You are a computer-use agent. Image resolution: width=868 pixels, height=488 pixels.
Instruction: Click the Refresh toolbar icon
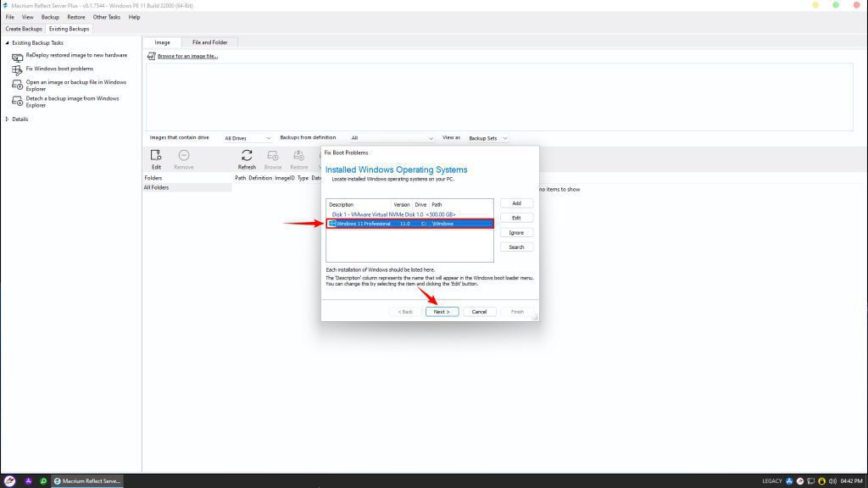(247, 156)
